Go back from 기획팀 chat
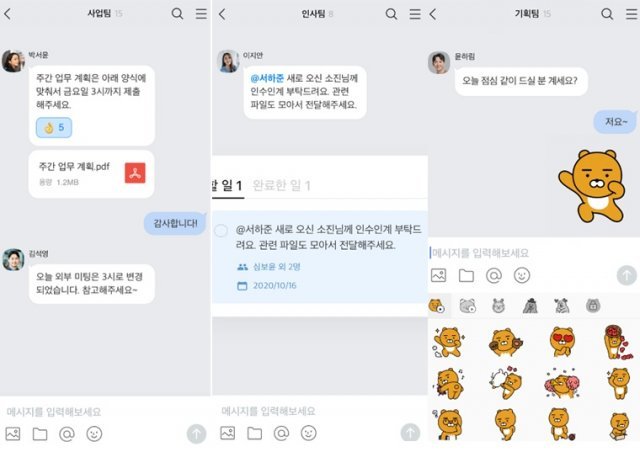 [433, 14]
